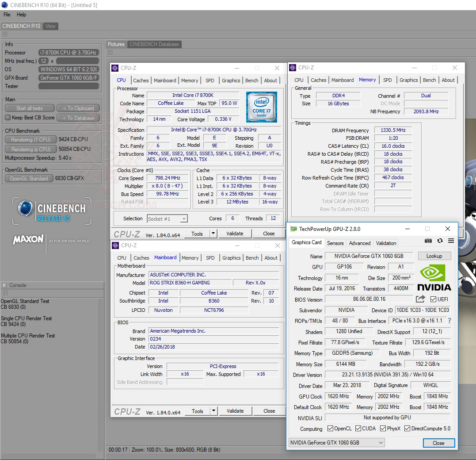Click the BIOS version export icon
The width and height of the screenshot is (476, 460).
(x=420, y=299)
